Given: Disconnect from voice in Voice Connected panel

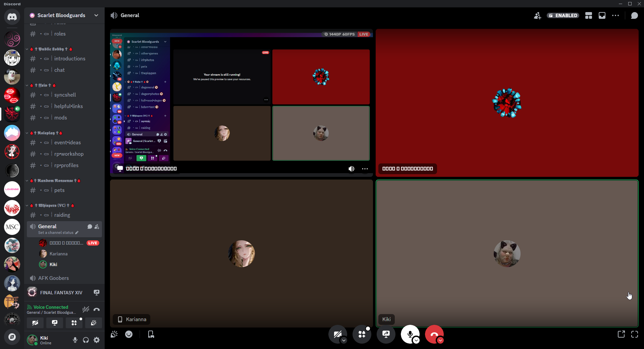Looking at the screenshot, I should point(97,309).
